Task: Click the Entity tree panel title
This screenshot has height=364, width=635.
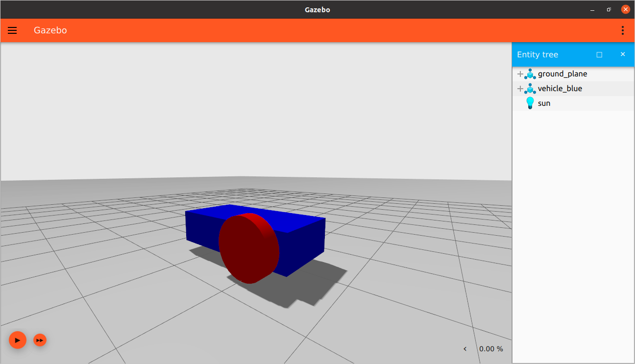Action: (537, 54)
